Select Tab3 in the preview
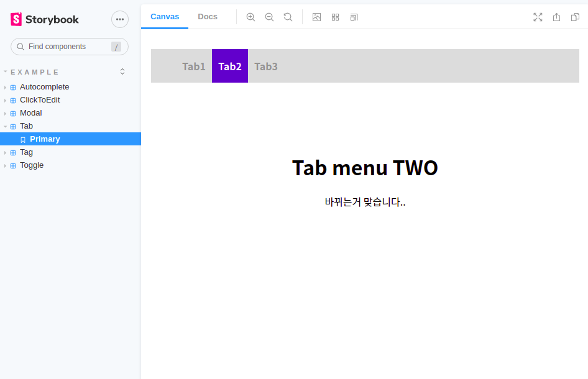Screen dimensions: 588x379 click(x=266, y=66)
